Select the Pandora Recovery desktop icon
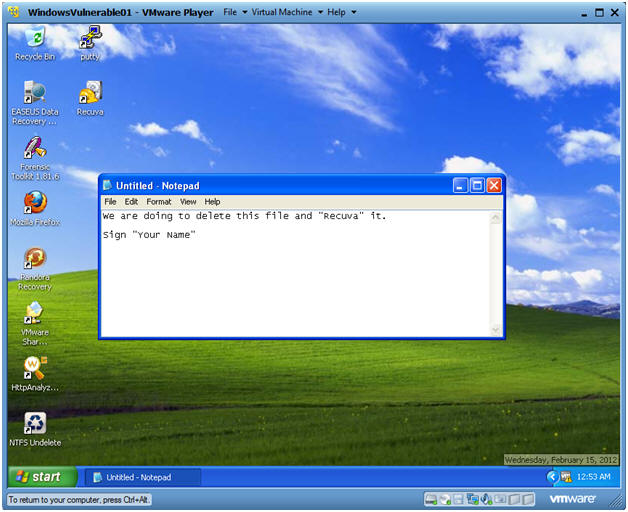 pos(35,268)
